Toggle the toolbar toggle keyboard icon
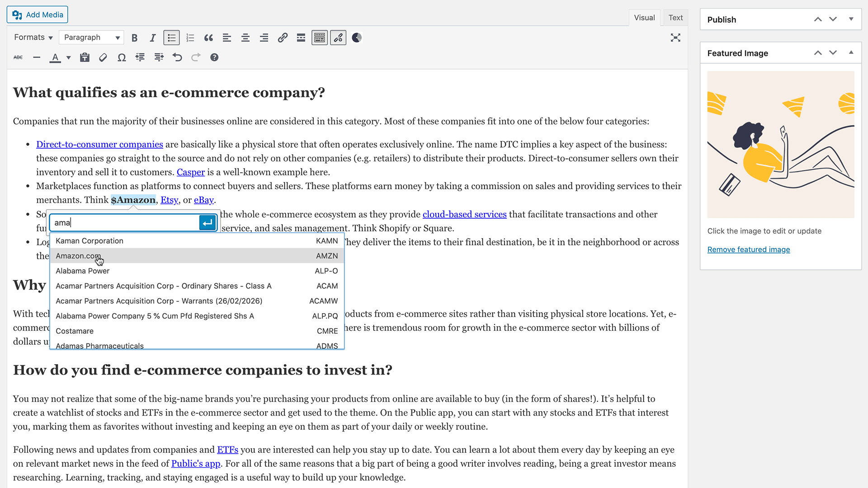868x488 pixels. [x=320, y=38]
